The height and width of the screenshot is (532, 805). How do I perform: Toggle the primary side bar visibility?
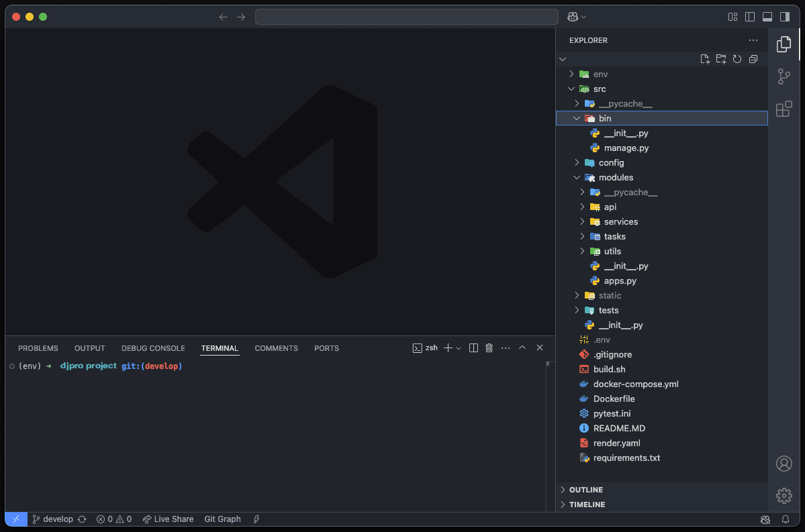(x=750, y=17)
